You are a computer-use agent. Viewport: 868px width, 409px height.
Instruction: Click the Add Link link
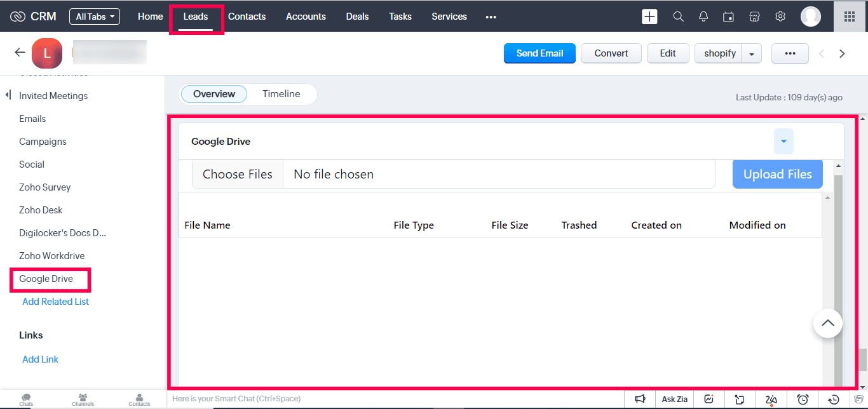point(41,359)
